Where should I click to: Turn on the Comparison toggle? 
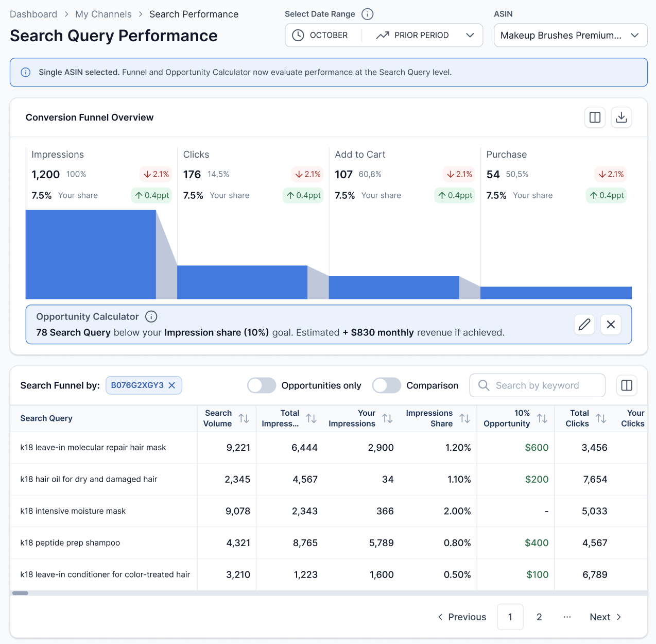386,385
